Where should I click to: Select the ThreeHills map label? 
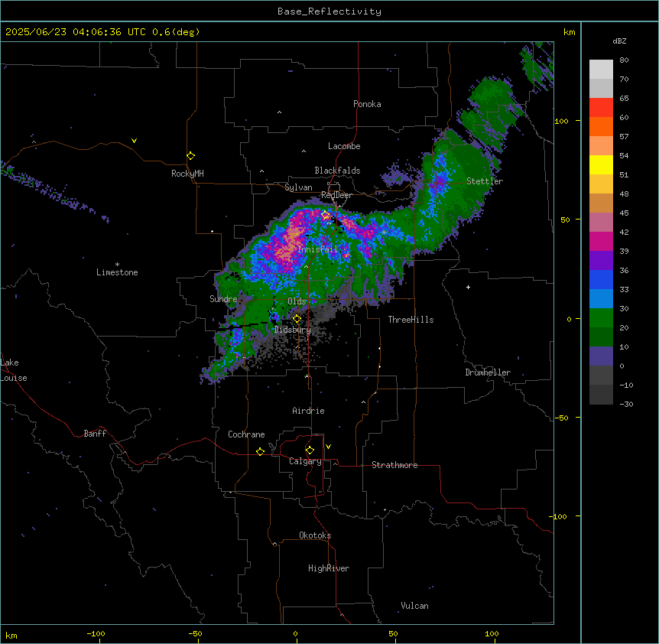pos(411,320)
